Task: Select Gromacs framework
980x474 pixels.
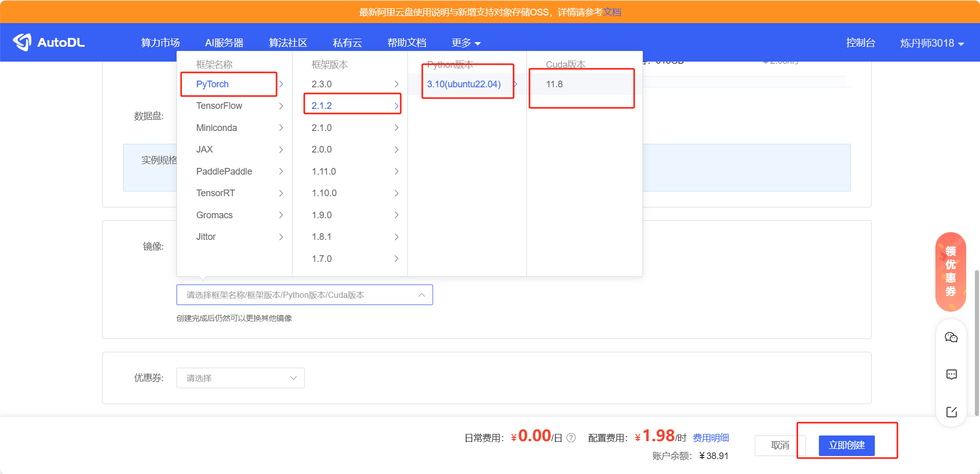Action: 214,215
